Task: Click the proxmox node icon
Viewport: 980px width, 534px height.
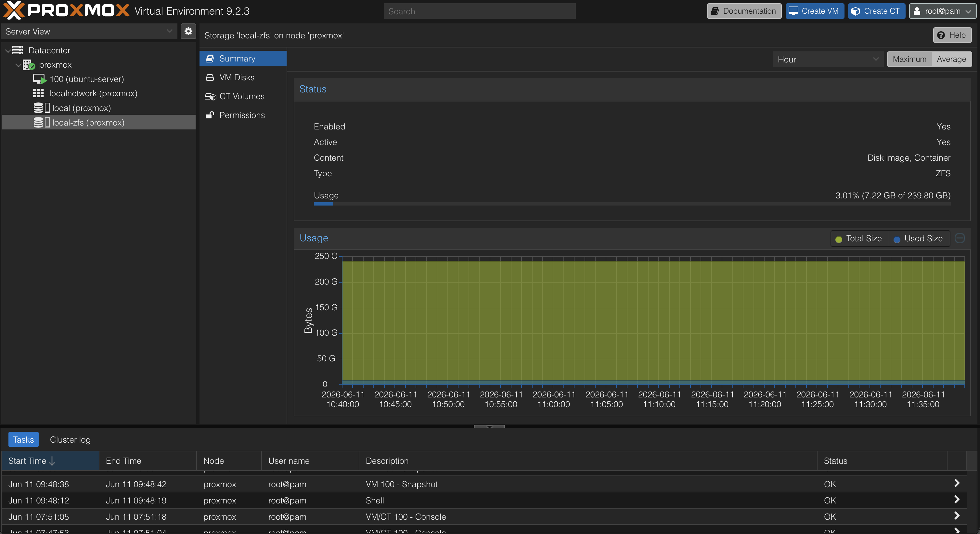Action: (29, 65)
